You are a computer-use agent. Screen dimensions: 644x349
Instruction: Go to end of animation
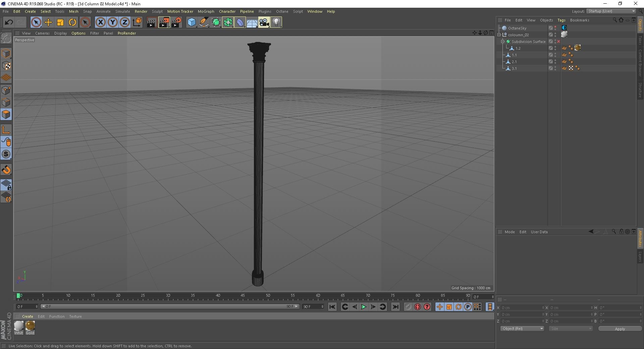(x=395, y=307)
